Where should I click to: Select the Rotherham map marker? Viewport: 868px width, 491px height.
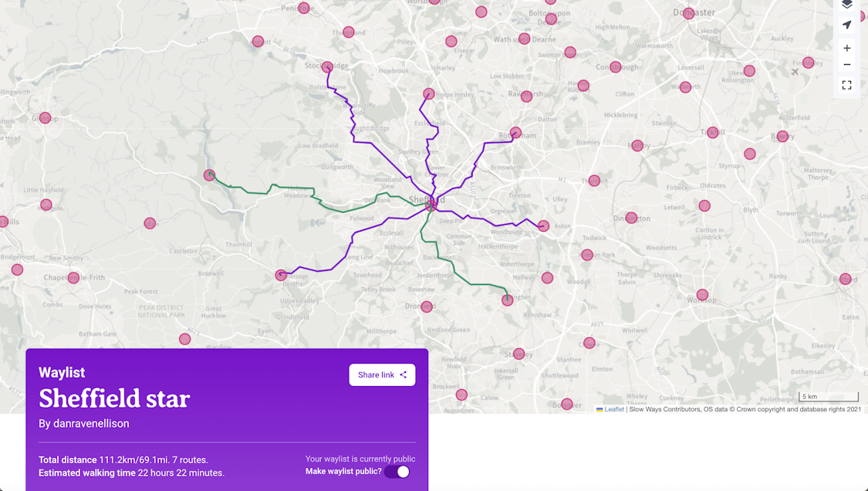515,133
